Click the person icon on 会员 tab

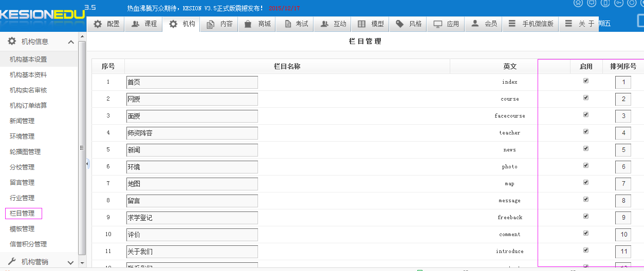tap(475, 24)
